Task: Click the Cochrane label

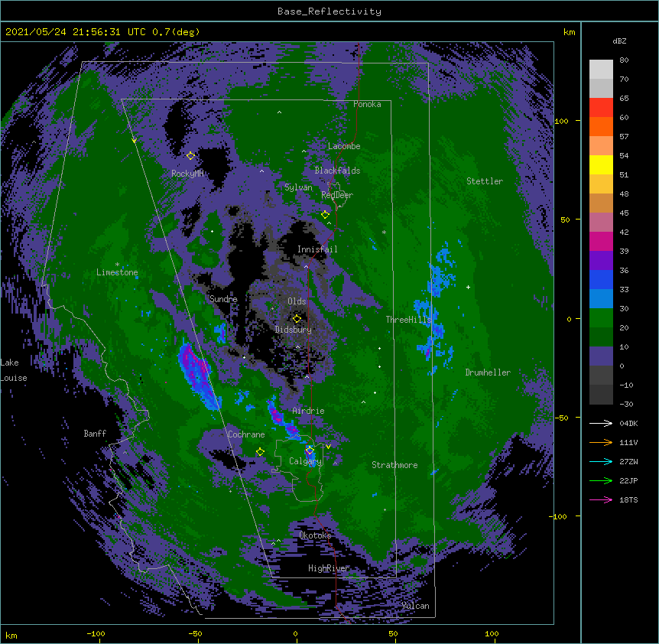Action: 246,434
